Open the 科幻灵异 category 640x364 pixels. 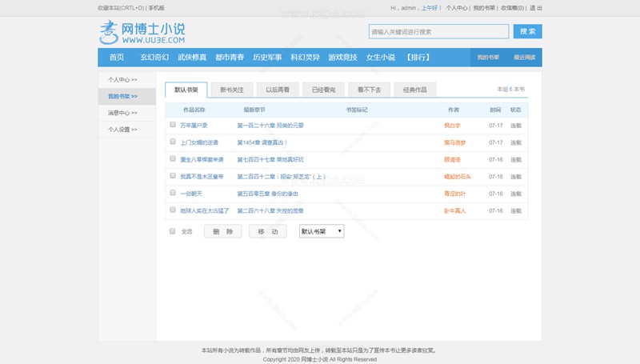[305, 58]
